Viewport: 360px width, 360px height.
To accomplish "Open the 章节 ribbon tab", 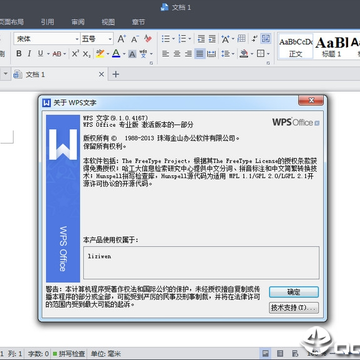I will (x=138, y=22).
